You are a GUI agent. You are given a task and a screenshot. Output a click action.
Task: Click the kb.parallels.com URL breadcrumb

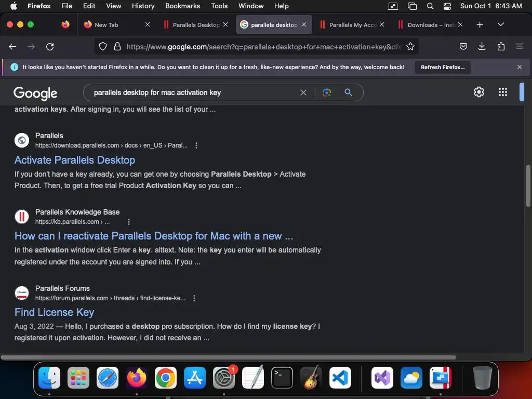(72, 222)
